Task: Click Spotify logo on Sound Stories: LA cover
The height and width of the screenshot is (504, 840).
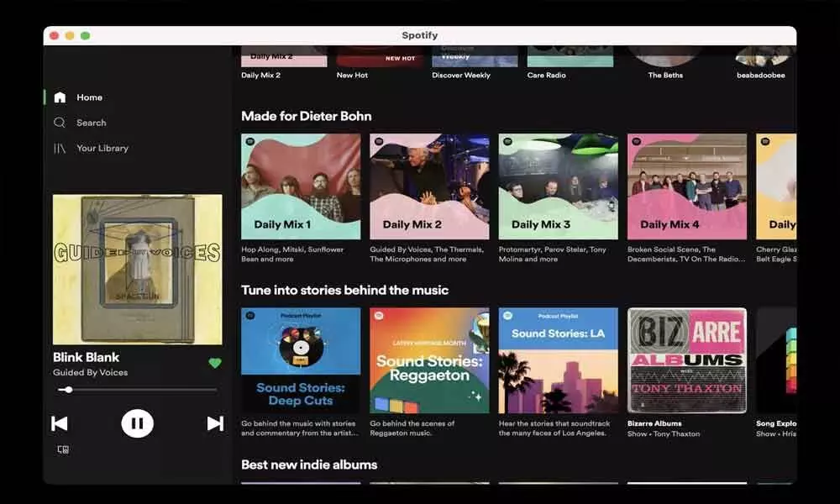Action: tap(508, 316)
